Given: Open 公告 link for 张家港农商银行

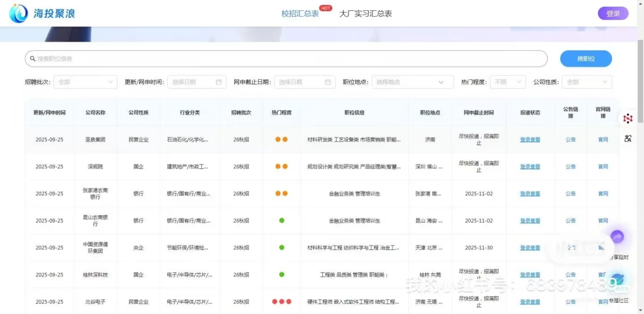Looking at the screenshot, I should tap(571, 194).
